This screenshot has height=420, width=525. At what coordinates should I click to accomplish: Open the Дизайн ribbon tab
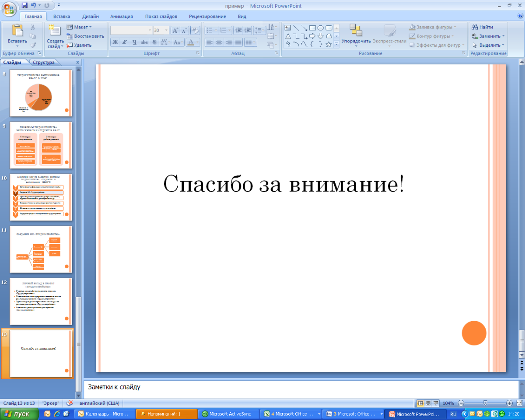tap(90, 17)
